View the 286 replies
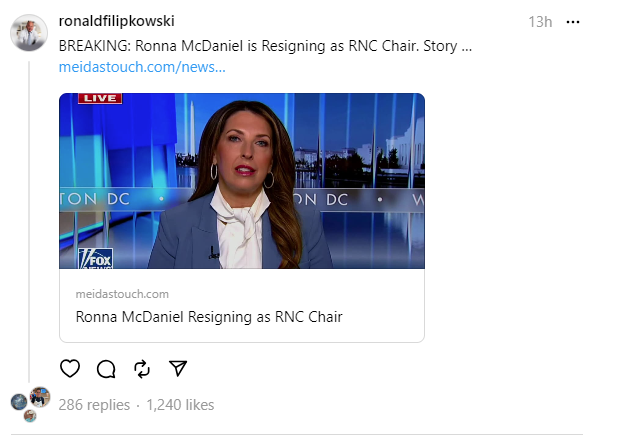The image size is (636, 447). coord(94,405)
